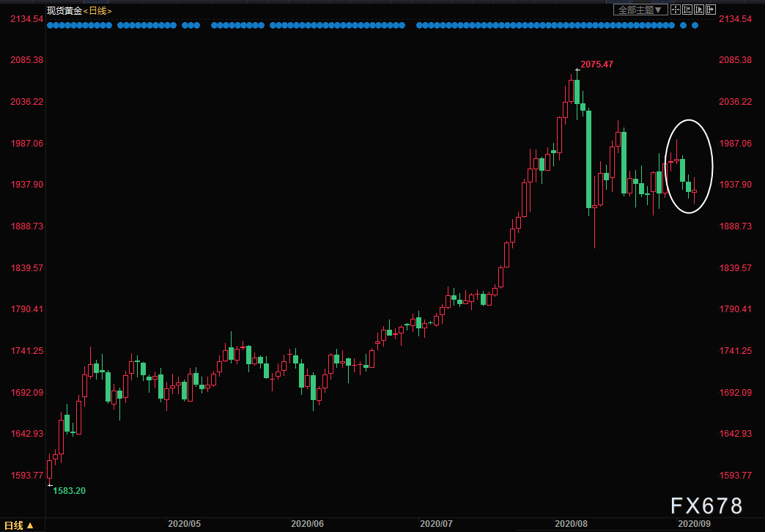
Task: Click the 2020/06 date label
Action: click(x=307, y=524)
